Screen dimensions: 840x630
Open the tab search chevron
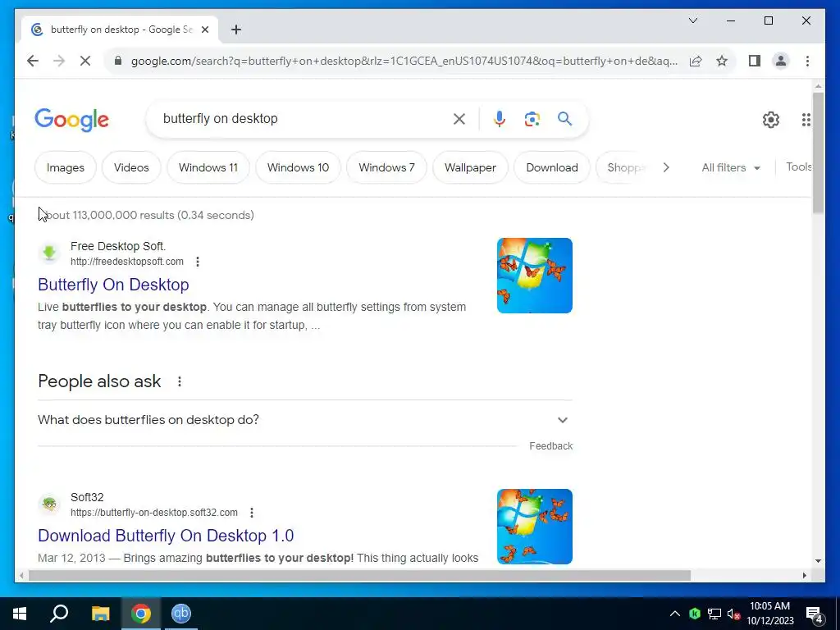(692, 21)
